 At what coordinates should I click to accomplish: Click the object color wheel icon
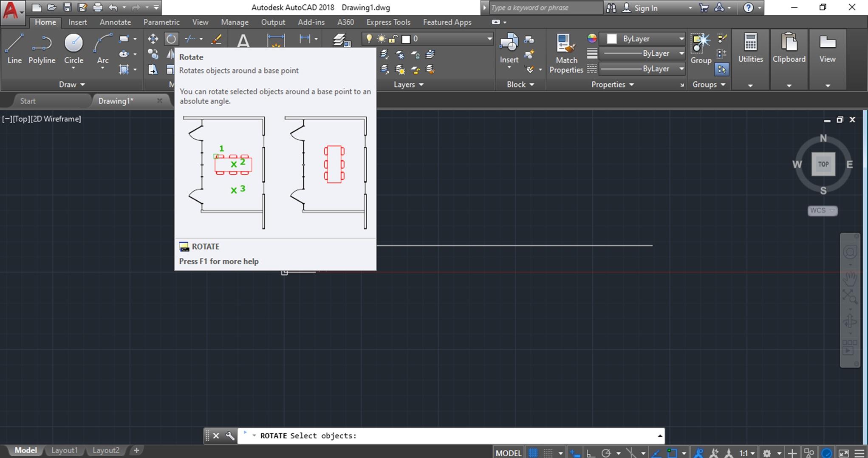592,39
